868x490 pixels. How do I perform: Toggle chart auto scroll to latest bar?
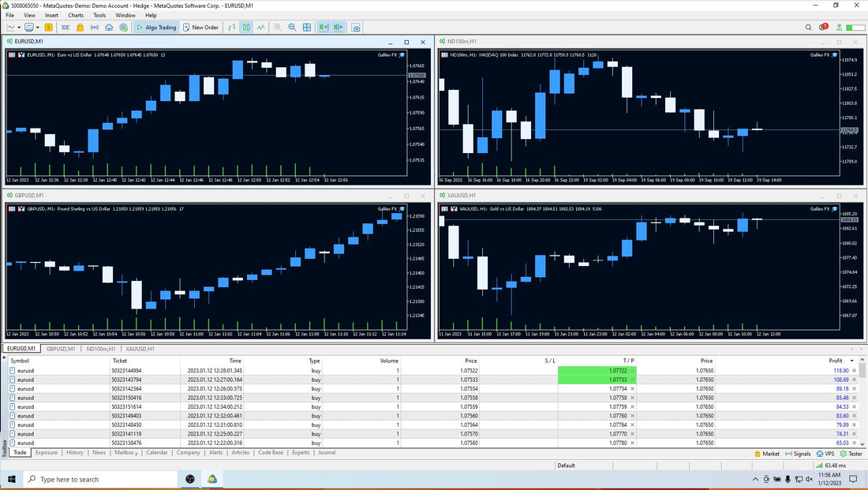click(x=324, y=28)
